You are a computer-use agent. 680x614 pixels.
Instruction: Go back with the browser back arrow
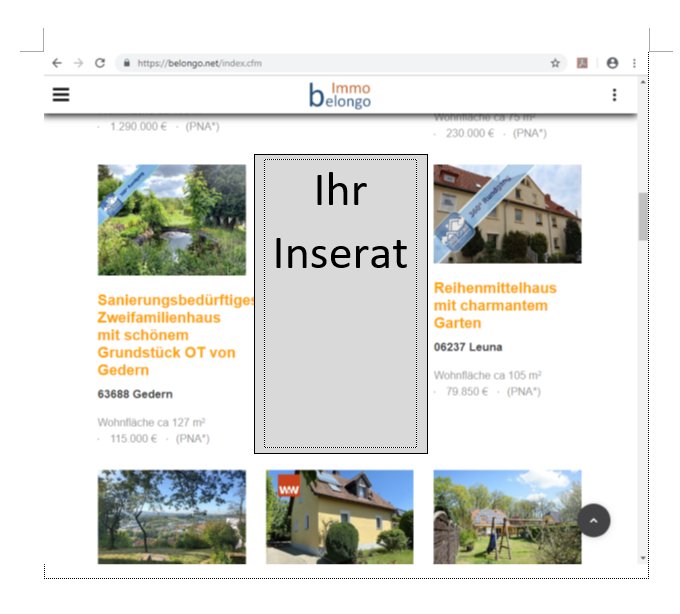click(57, 63)
